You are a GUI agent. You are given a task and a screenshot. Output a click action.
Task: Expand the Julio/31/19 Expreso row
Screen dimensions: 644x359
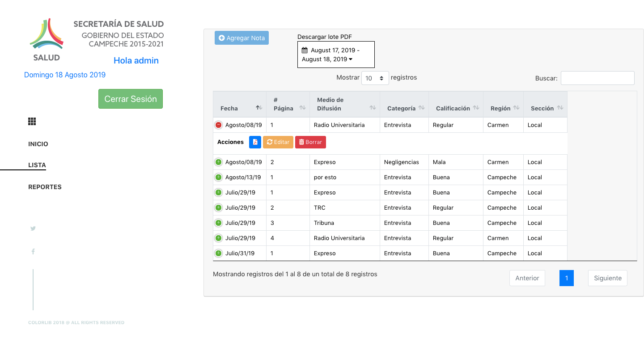pyautogui.click(x=219, y=253)
